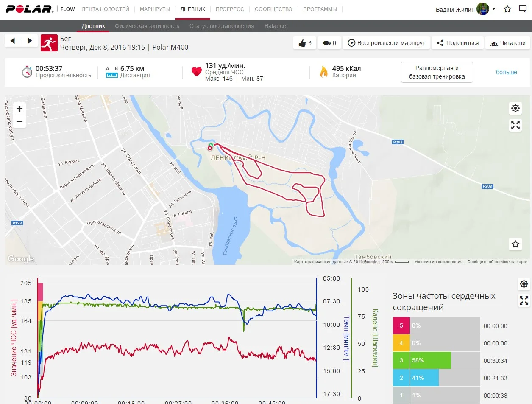Select Физическая активность sub-tab
This screenshot has height=404, width=532.
147,26
